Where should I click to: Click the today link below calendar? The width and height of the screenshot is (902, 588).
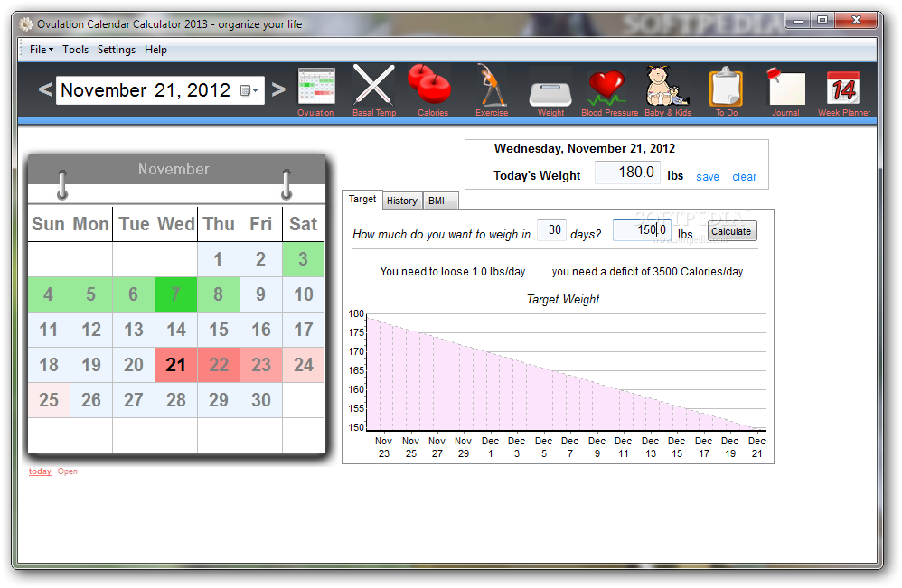[40, 471]
